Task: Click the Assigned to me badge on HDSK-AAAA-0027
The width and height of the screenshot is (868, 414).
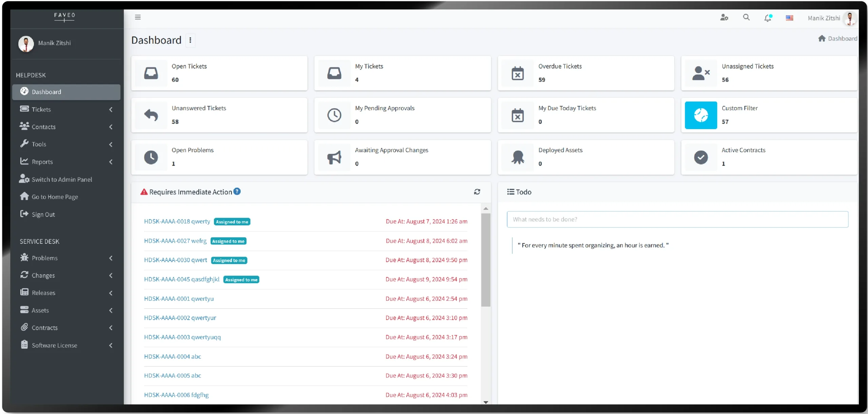Action: 229,241
